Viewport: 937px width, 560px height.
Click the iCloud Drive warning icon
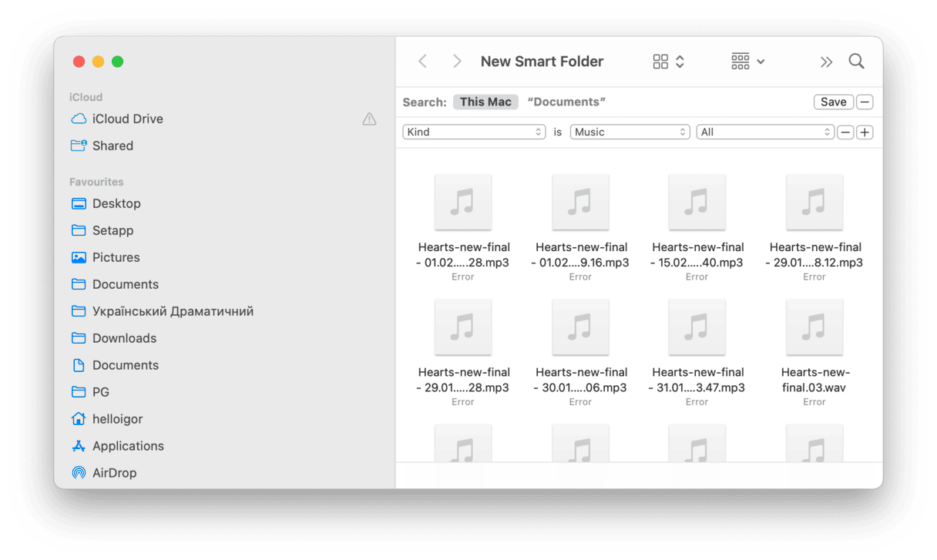point(369,119)
